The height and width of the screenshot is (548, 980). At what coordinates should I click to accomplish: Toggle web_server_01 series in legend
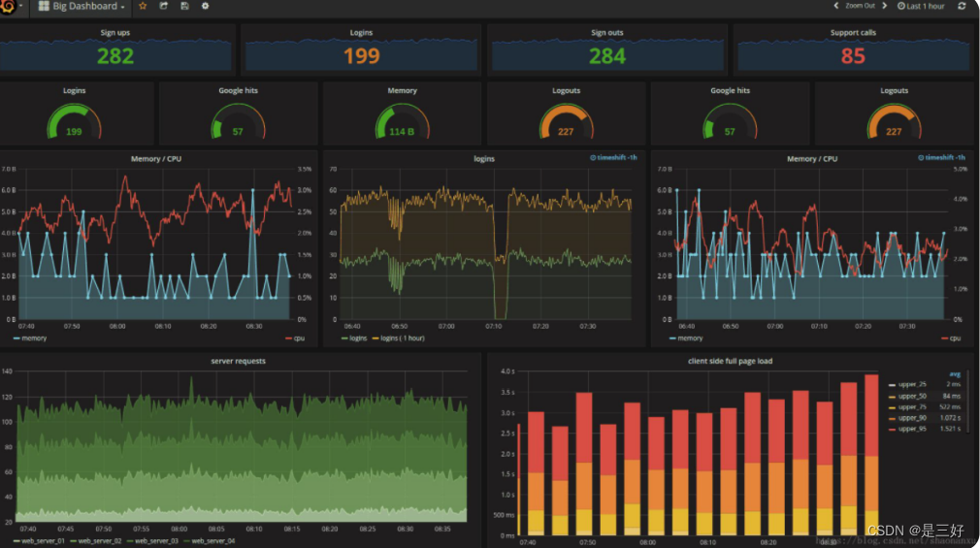(x=40, y=541)
